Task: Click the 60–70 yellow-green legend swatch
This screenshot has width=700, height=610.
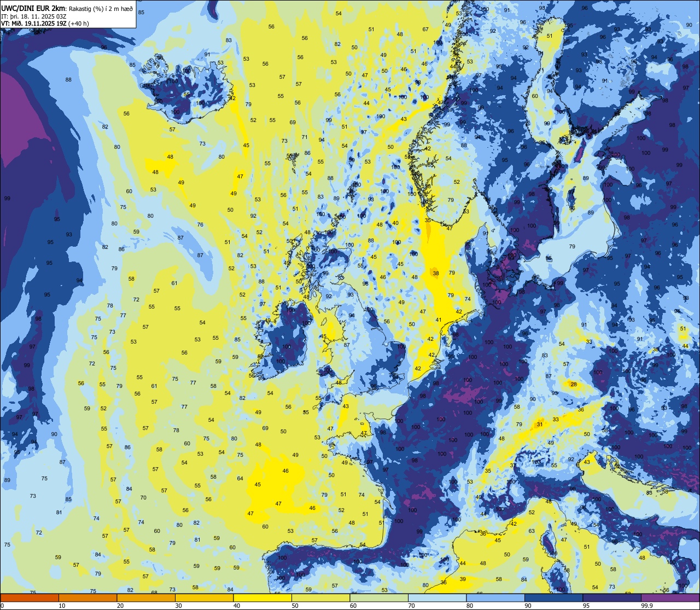Action: [x=379, y=598]
